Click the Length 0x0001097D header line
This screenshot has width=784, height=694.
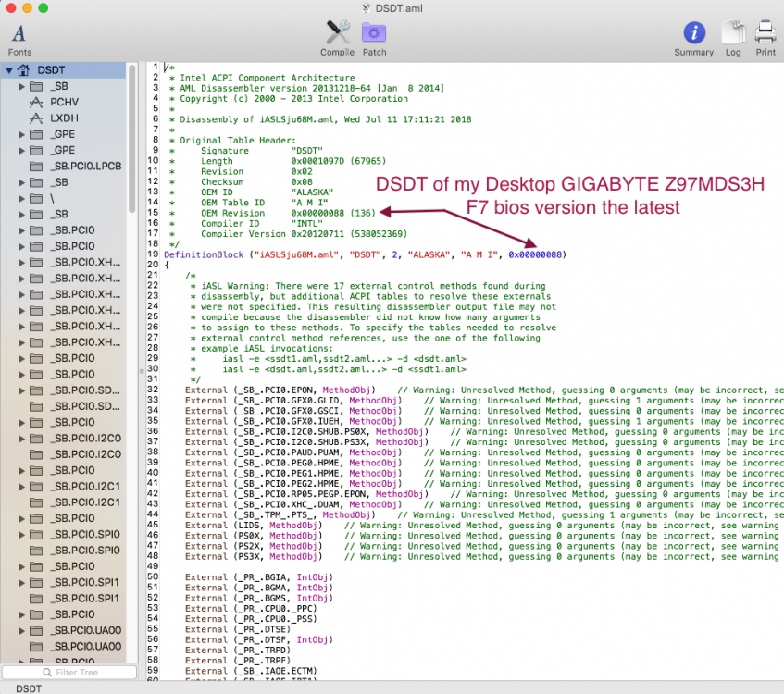(293, 161)
